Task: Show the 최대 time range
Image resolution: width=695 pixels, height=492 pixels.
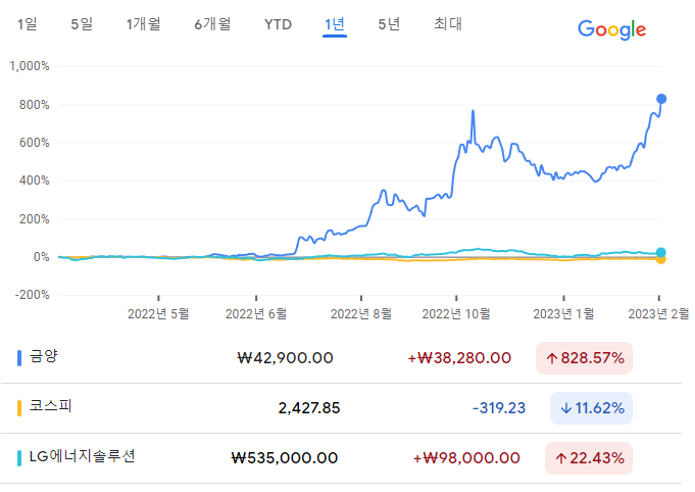Action: (448, 23)
